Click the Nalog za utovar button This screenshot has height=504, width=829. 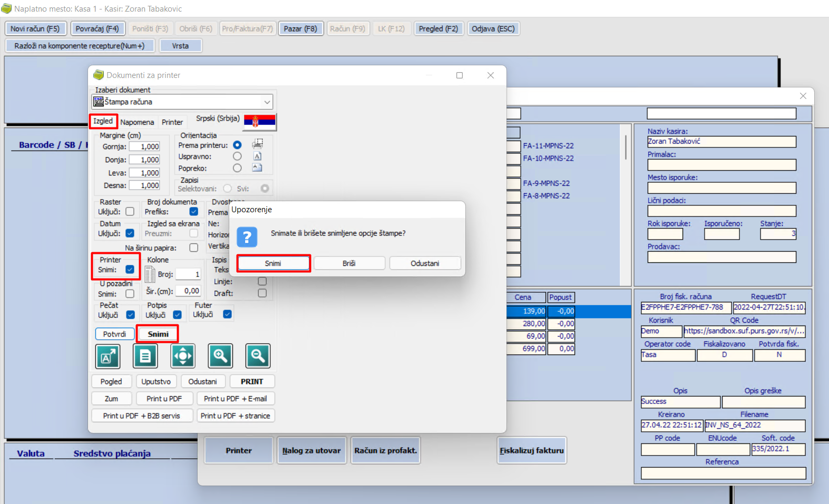[311, 450]
